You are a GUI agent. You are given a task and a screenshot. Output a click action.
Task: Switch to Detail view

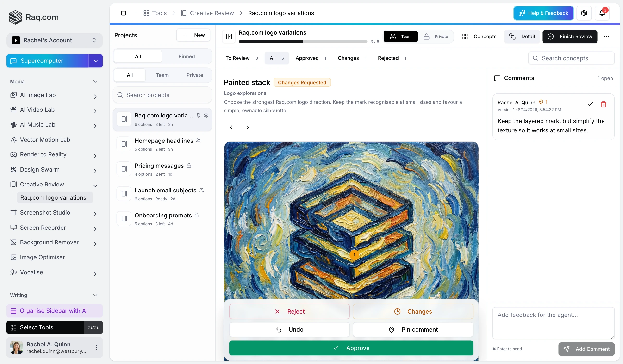click(x=522, y=37)
